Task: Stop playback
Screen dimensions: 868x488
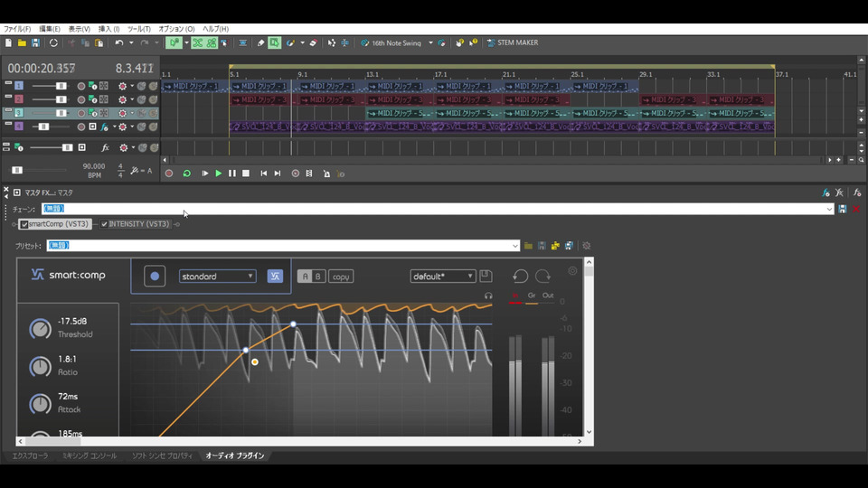Action: point(246,174)
